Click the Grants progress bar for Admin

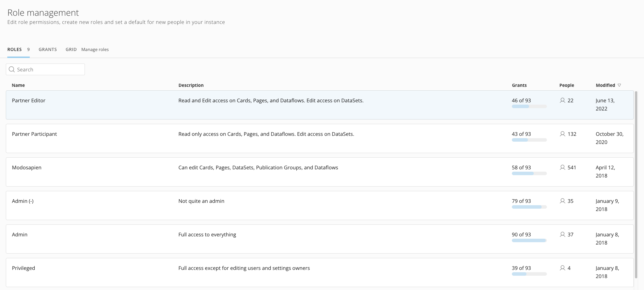coord(528,240)
